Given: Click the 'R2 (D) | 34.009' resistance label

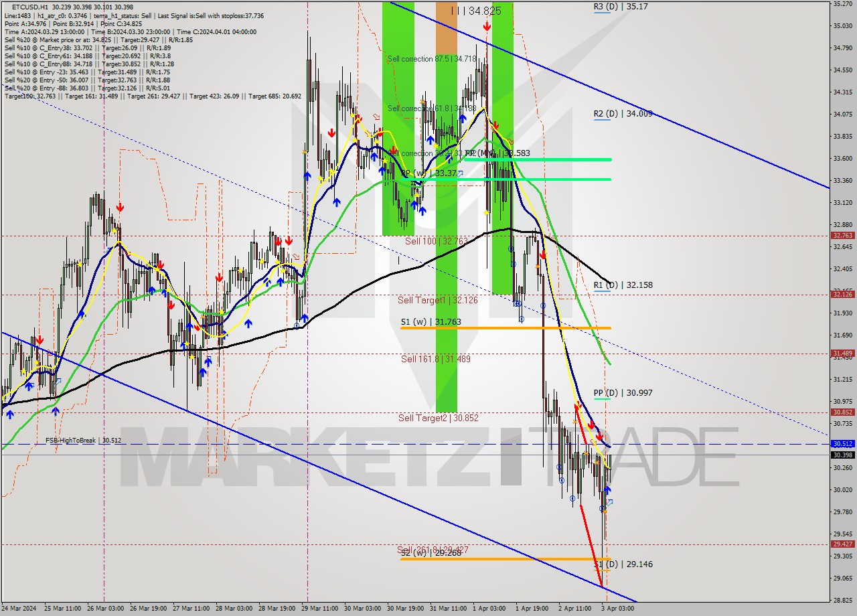Looking at the screenshot, I should click(623, 114).
